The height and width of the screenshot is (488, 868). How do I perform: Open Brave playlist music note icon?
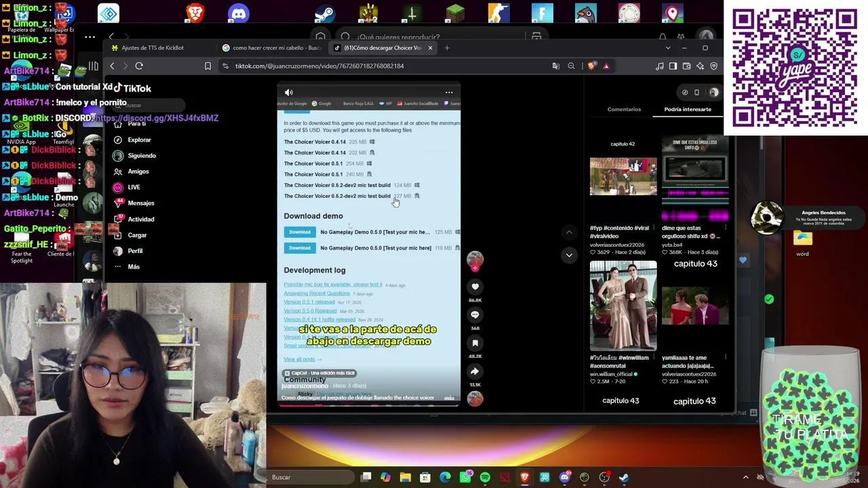pyautogui.click(x=660, y=66)
